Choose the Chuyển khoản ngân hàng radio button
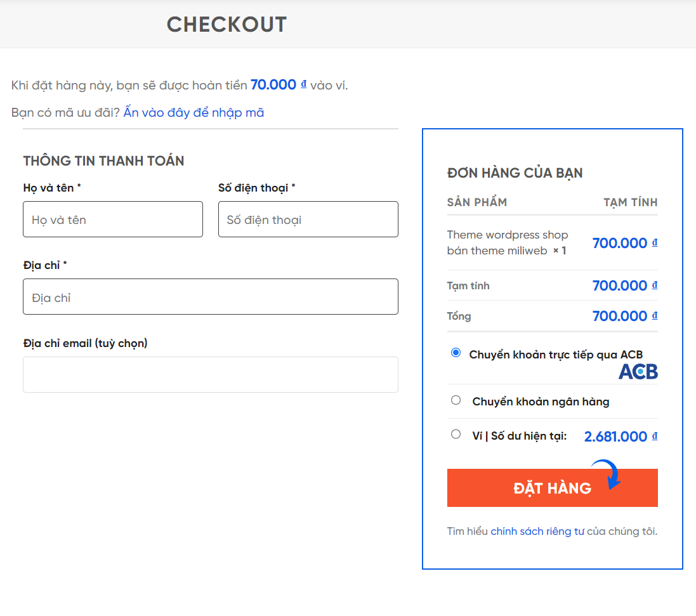 pos(456,400)
